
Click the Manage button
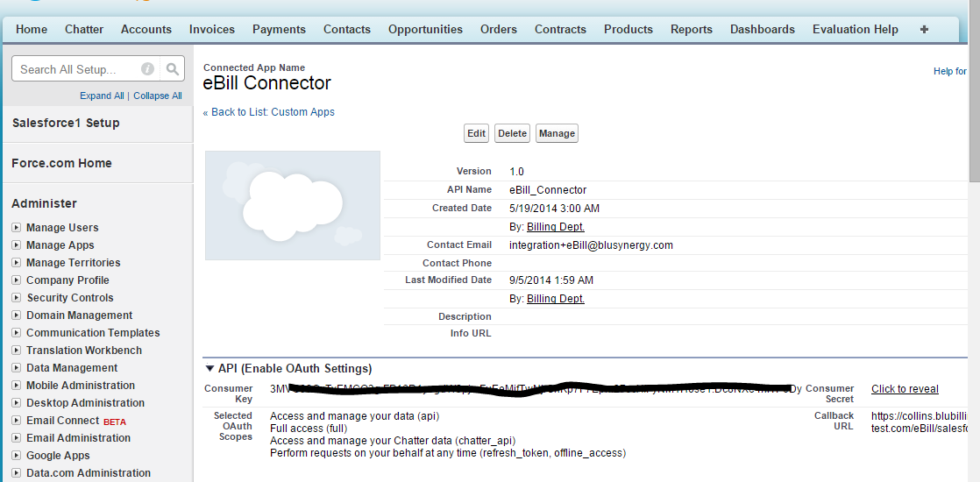(557, 133)
